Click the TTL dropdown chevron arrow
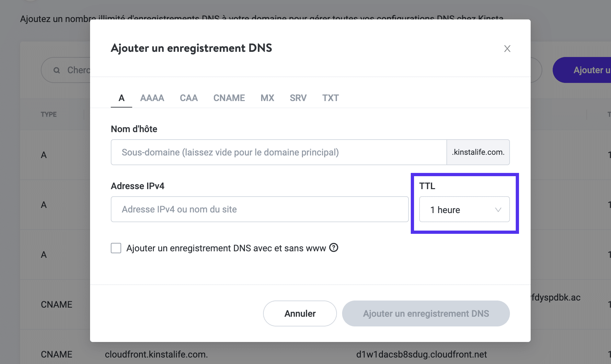 pyautogui.click(x=499, y=210)
